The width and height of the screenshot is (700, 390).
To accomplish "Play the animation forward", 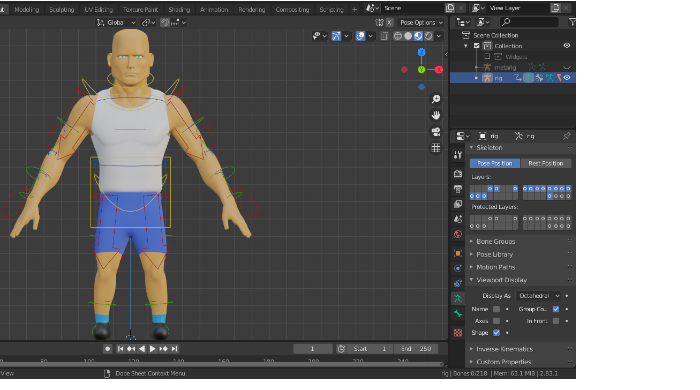I will click(x=152, y=349).
